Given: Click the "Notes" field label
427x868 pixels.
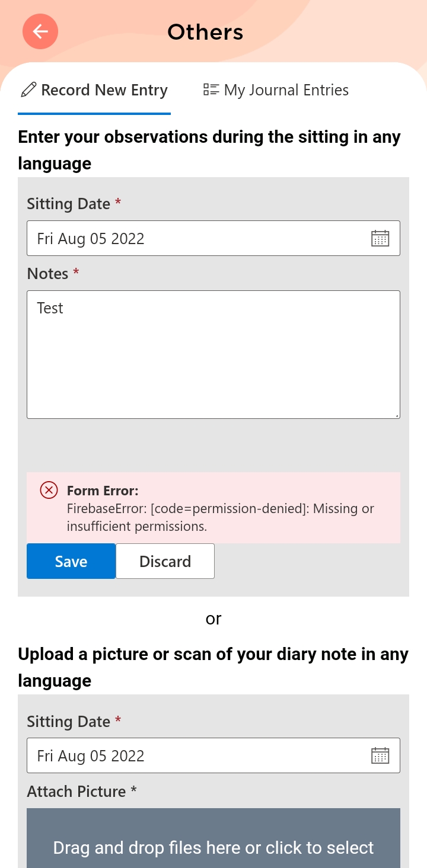Looking at the screenshot, I should click(48, 274).
